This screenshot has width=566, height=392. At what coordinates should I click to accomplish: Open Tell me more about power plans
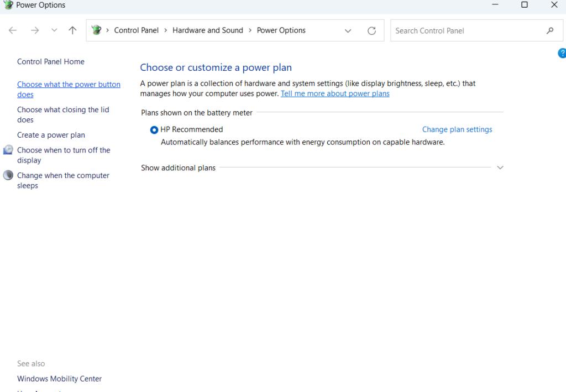point(335,93)
